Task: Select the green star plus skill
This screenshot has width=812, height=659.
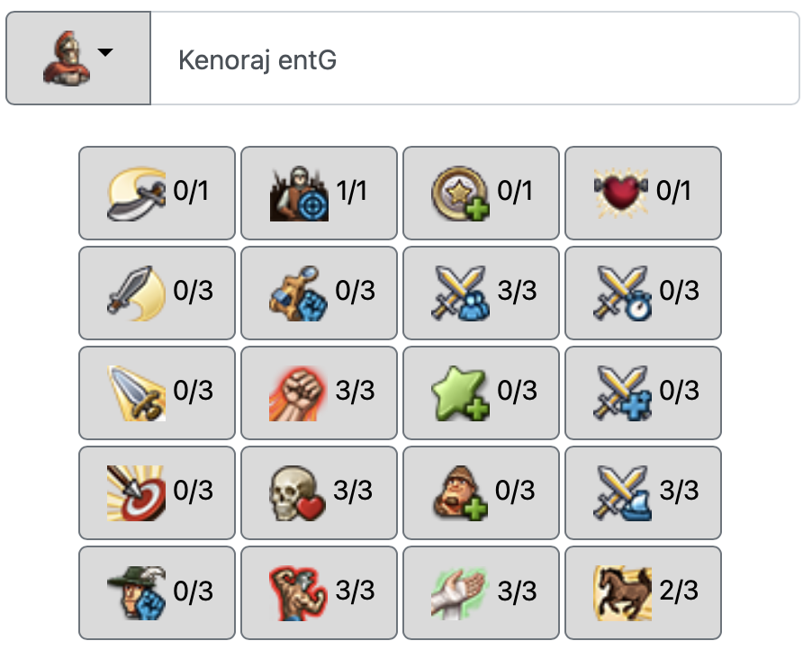Action: [481, 393]
